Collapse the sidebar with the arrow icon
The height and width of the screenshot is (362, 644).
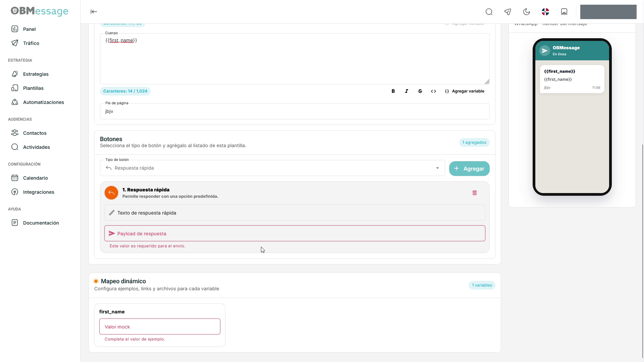coord(94,12)
